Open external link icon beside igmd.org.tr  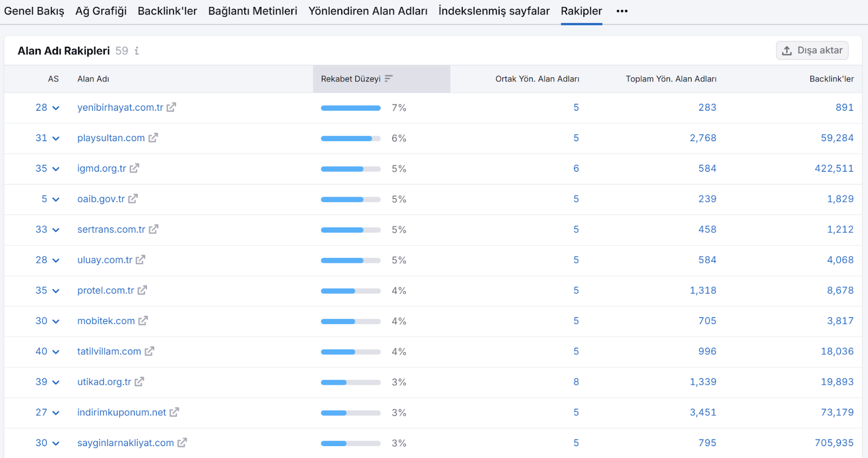135,168
